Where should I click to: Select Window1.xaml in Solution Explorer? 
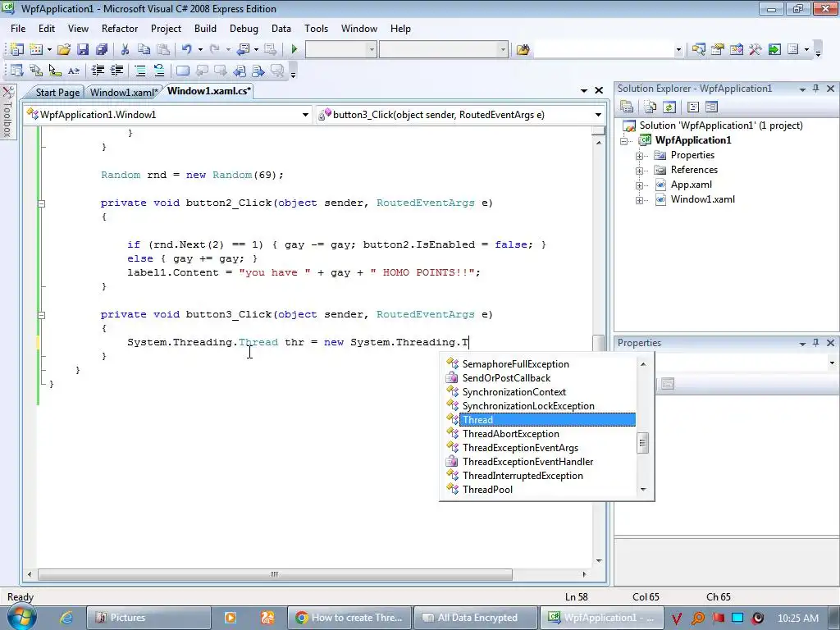coord(702,199)
